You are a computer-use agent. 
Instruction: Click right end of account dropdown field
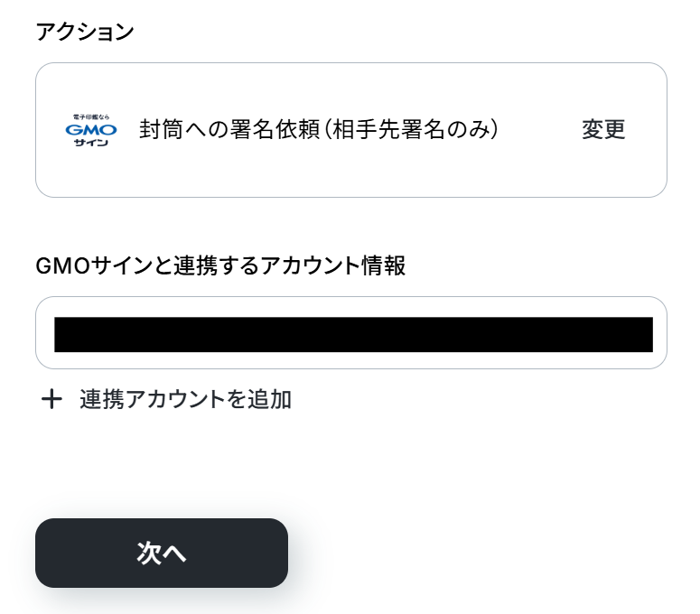click(660, 333)
